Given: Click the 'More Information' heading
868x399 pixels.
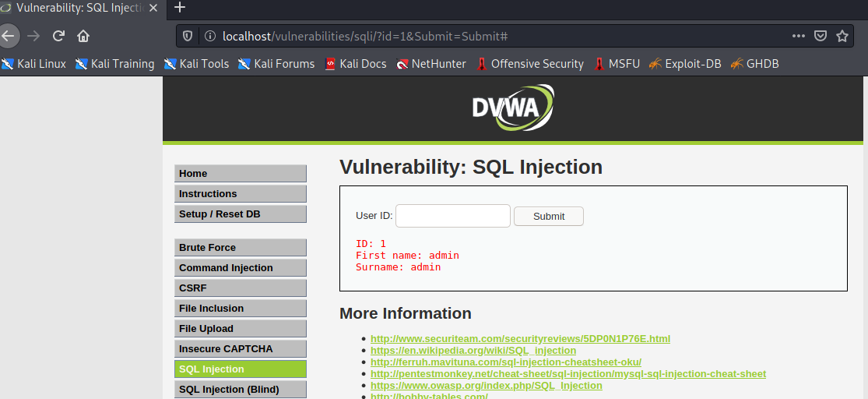Looking at the screenshot, I should tap(406, 313).
